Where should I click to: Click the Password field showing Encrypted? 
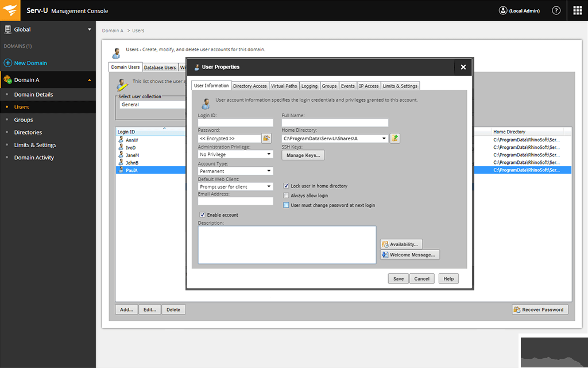point(229,138)
